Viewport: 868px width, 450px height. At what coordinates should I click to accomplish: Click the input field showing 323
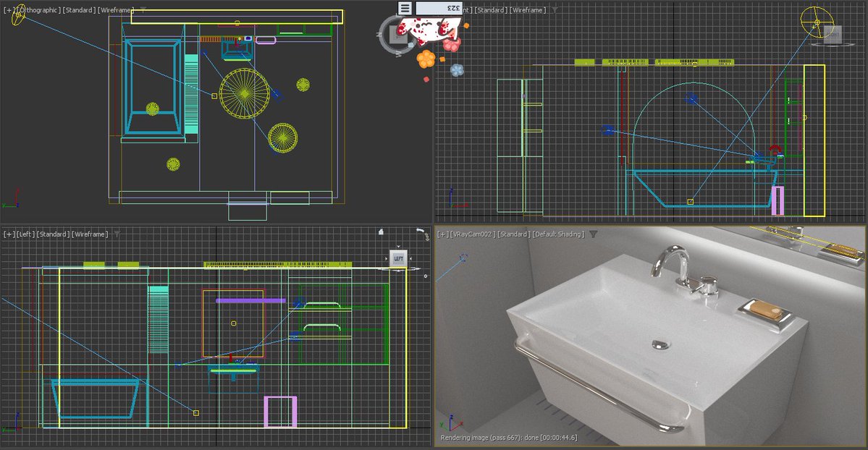click(x=439, y=8)
